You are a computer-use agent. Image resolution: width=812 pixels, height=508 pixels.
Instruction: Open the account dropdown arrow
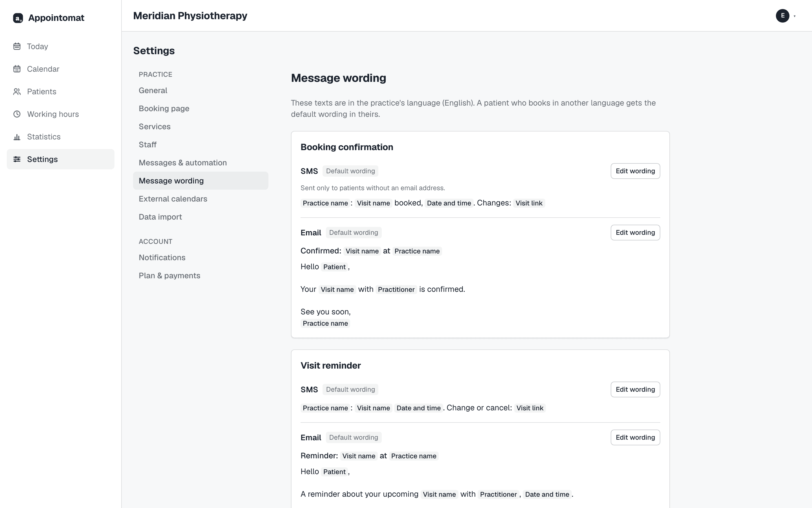[795, 16]
